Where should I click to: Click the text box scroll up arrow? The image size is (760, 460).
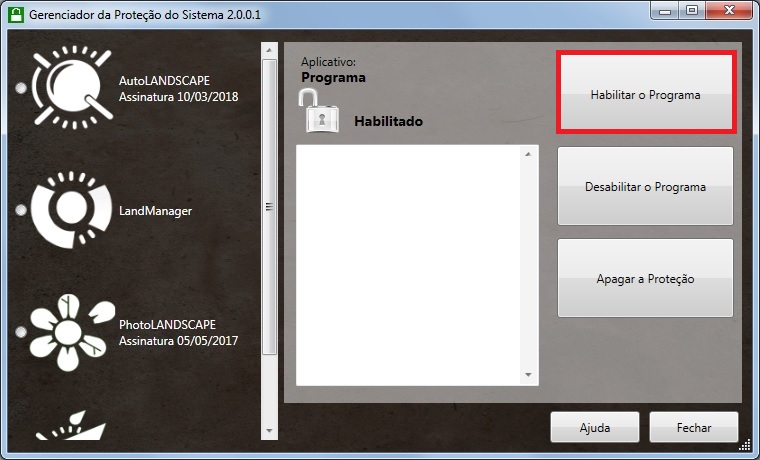point(529,154)
